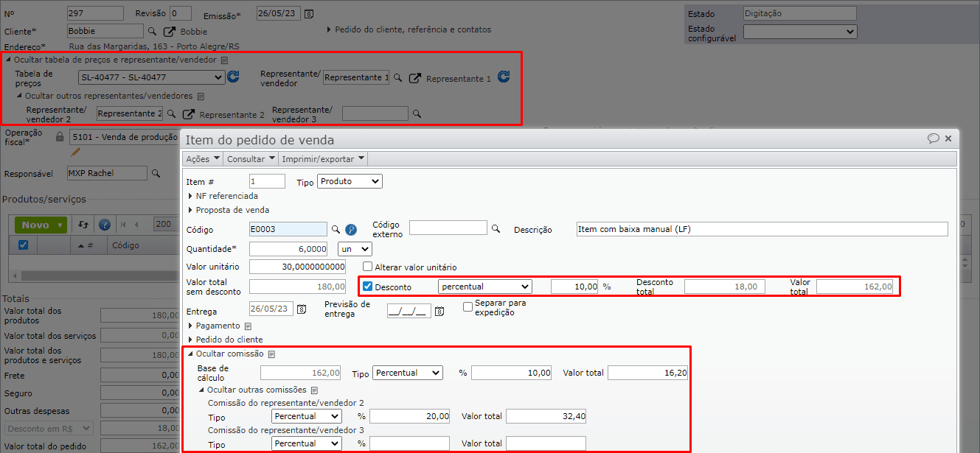Open commission Tipo dropdown beside Base de cálculo

(x=408, y=373)
